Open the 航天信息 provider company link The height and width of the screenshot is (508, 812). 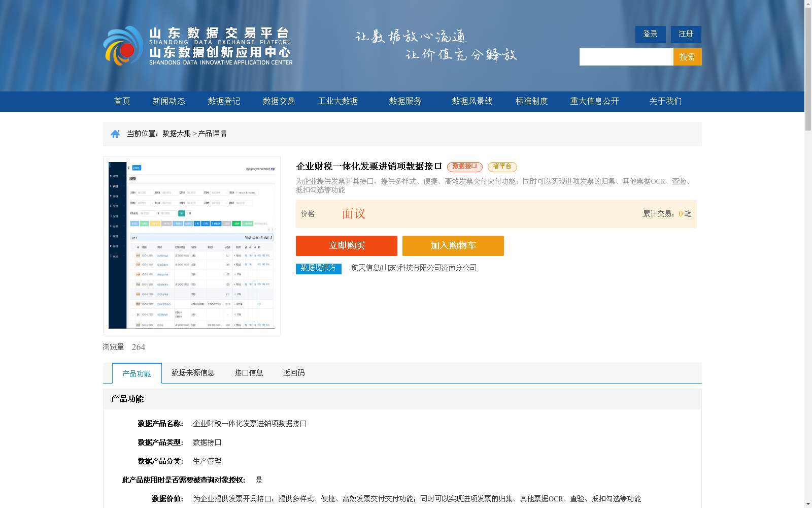[414, 268]
